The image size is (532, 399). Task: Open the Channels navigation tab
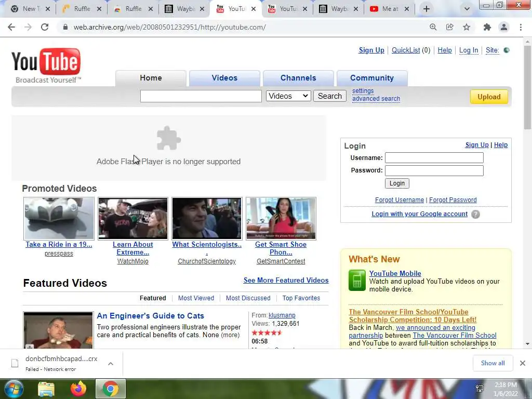coord(298,78)
